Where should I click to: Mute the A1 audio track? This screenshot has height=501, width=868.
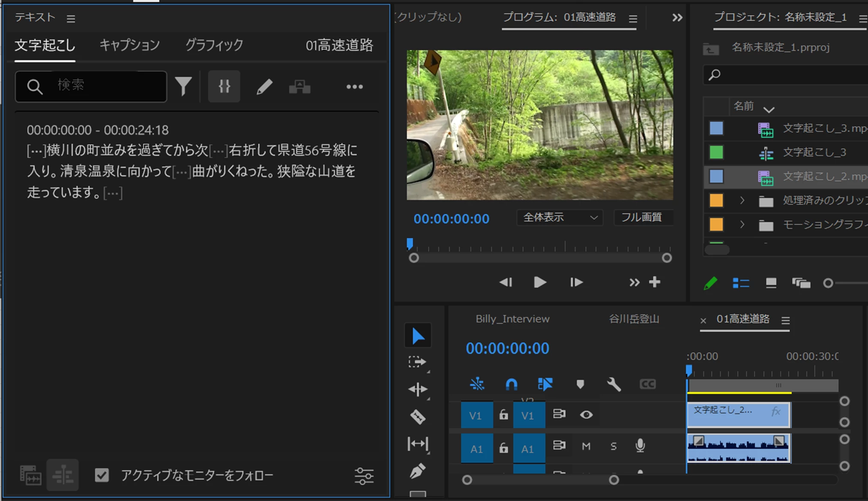click(586, 446)
